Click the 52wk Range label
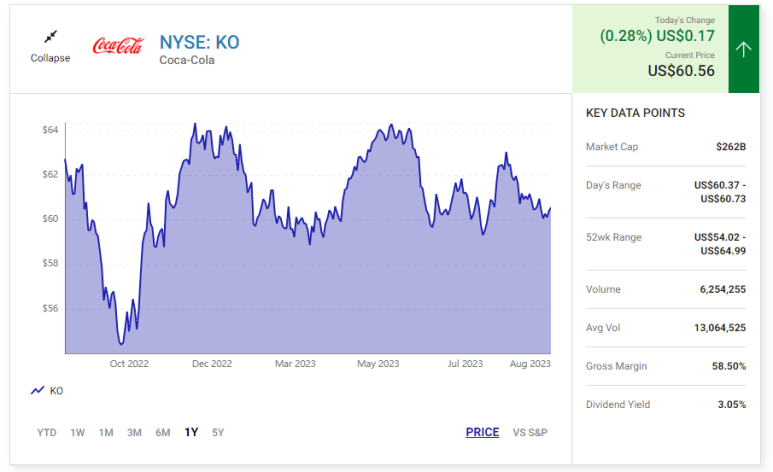773x472 pixels. (x=614, y=237)
